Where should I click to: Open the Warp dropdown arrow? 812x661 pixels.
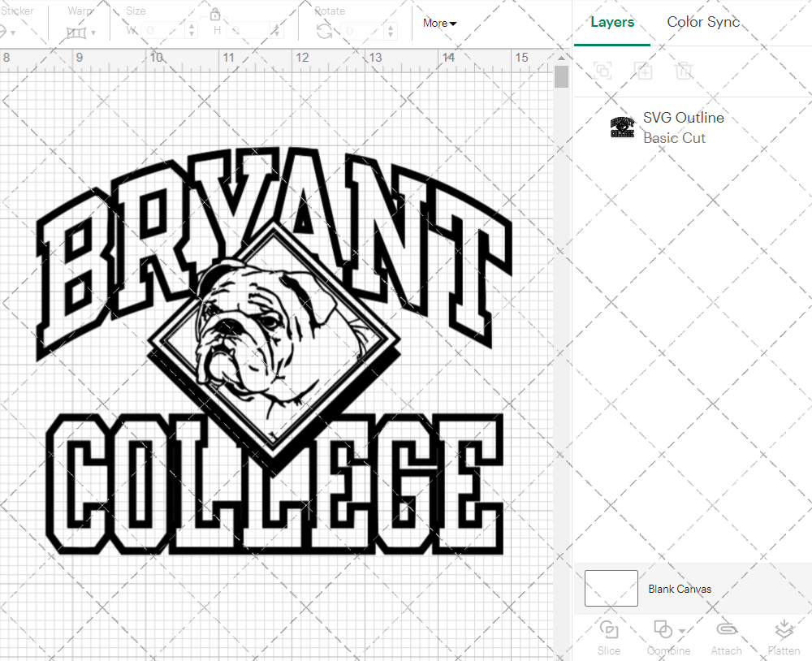93,32
